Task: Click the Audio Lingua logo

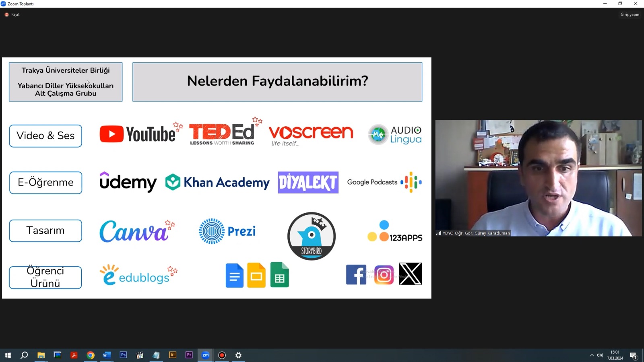Action: pyautogui.click(x=395, y=134)
